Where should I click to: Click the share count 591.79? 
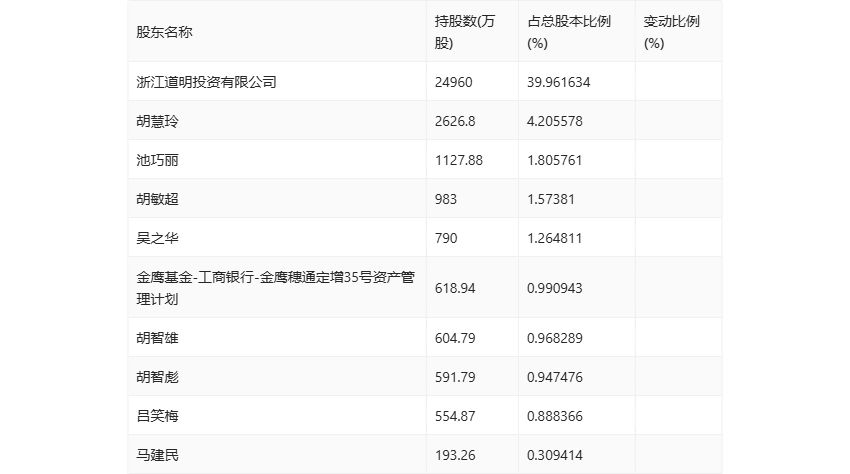[x=455, y=377]
